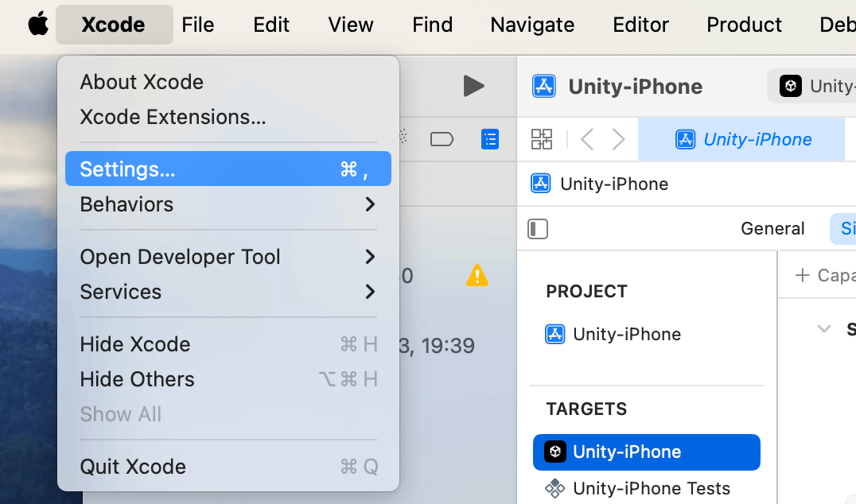Click the Run play button in toolbar

(473, 86)
